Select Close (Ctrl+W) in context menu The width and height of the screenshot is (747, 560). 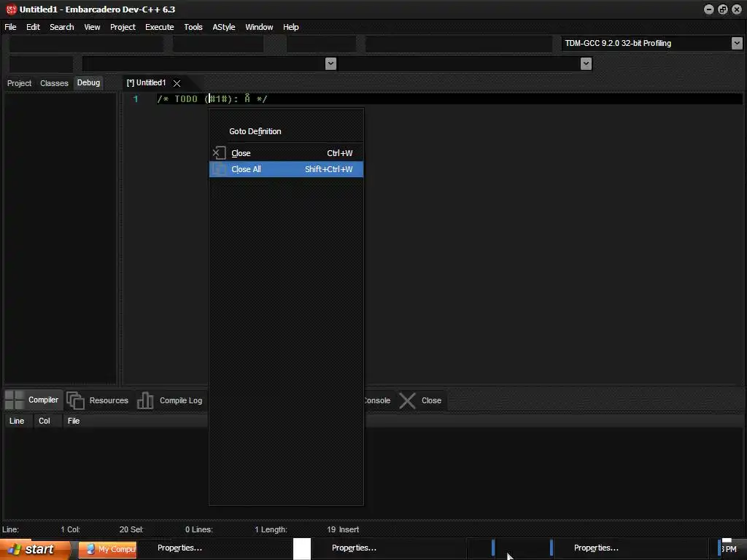(x=286, y=153)
